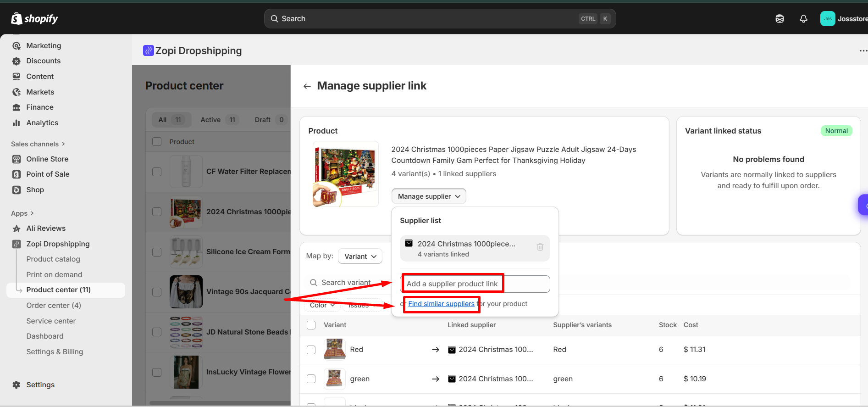Click the Add a supplier product link field
This screenshot has height=407, width=868.
point(475,284)
